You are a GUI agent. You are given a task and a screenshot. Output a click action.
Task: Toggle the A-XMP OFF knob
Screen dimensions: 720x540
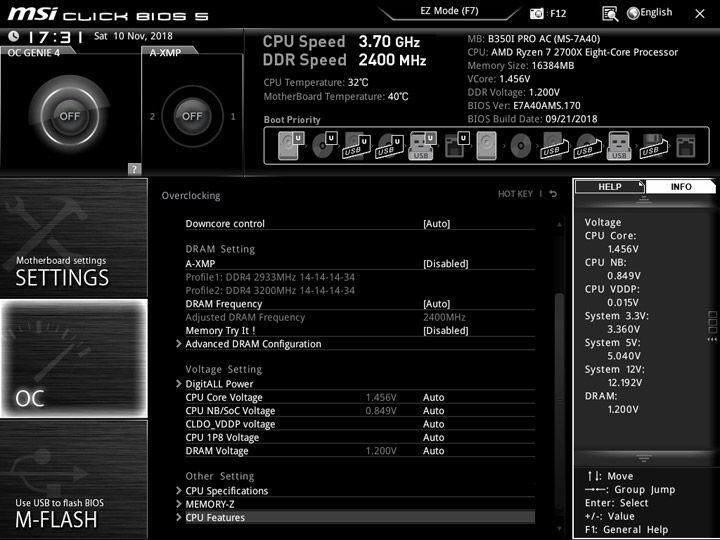pyautogui.click(x=192, y=116)
